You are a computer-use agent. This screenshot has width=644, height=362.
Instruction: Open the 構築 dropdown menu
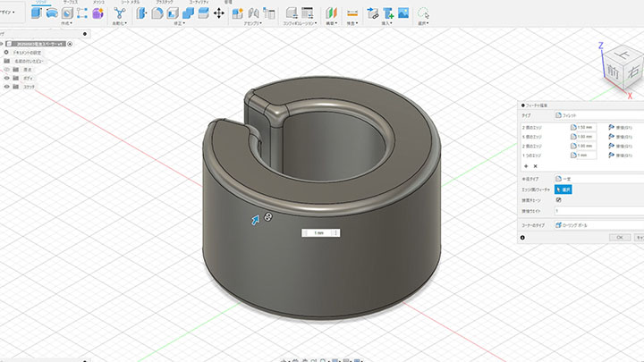332,23
